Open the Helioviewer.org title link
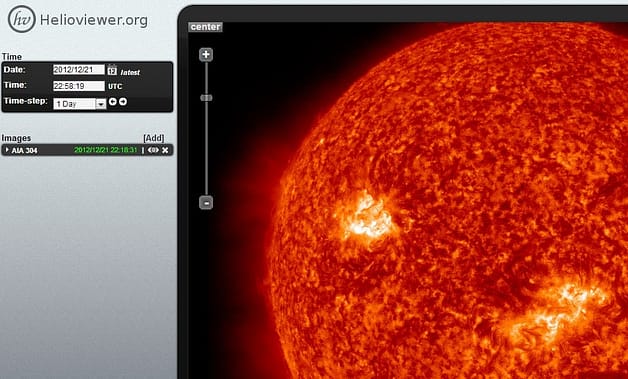 [x=94, y=20]
